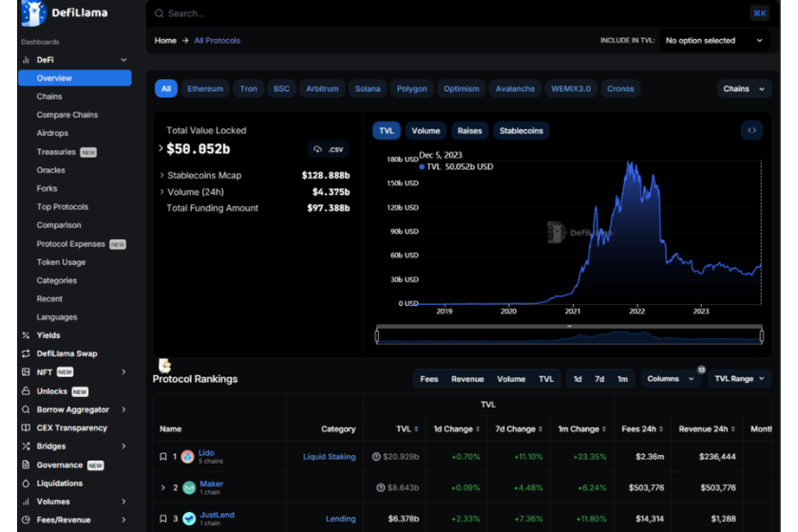Bookmark the Lido protocol row
This screenshot has height=532, width=798.
click(x=162, y=457)
